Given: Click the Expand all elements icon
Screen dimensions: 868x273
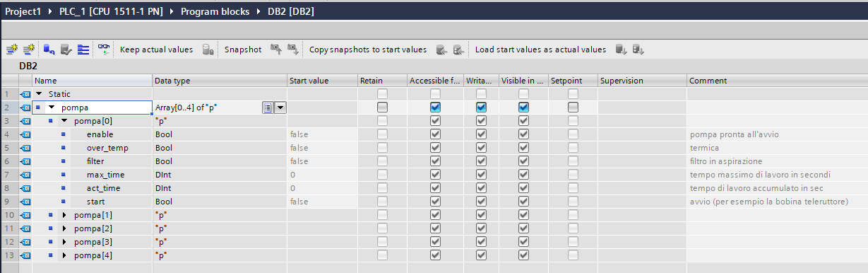Looking at the screenshot, I should click(83, 50).
